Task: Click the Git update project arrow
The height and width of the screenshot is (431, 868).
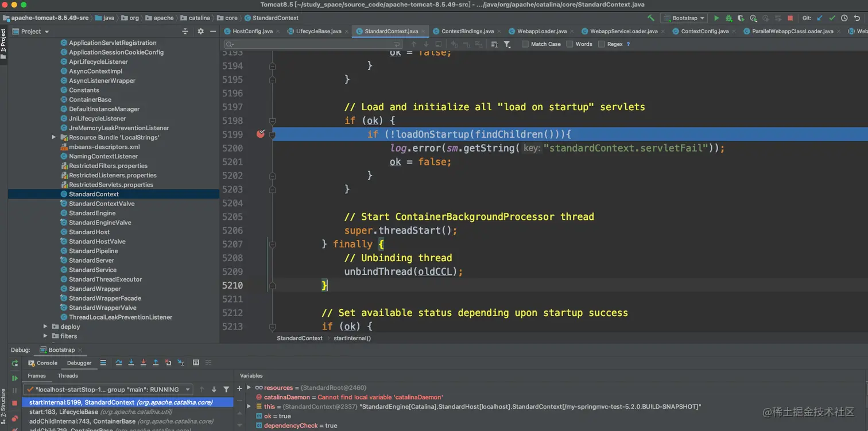Action: [x=819, y=18]
